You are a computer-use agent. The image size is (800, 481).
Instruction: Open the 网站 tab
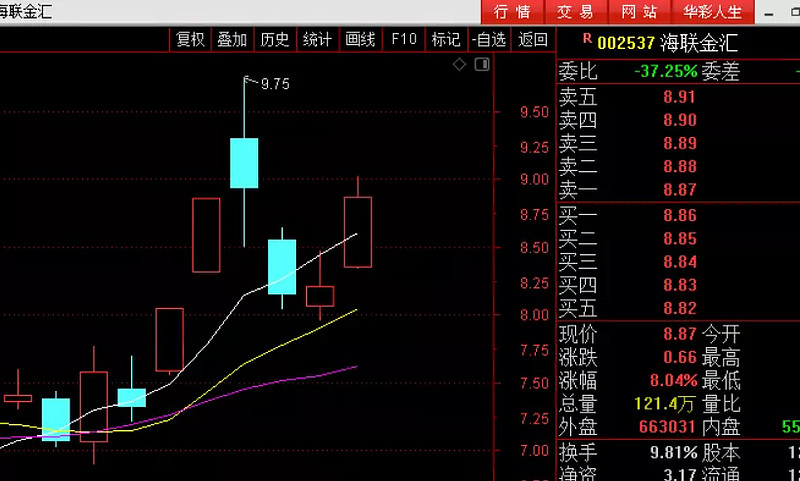[x=639, y=12]
